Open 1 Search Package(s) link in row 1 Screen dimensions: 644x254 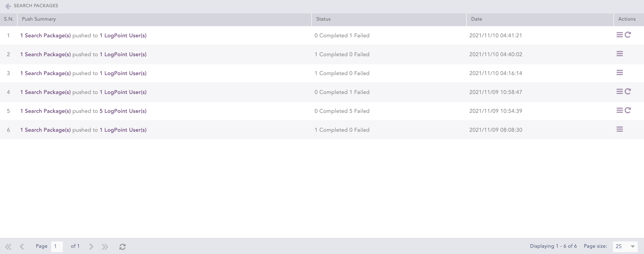(x=45, y=36)
